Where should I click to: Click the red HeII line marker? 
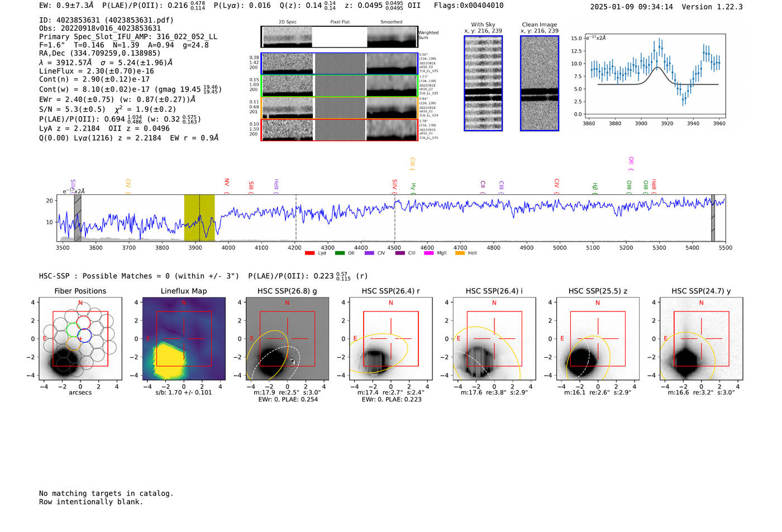[x=654, y=186]
